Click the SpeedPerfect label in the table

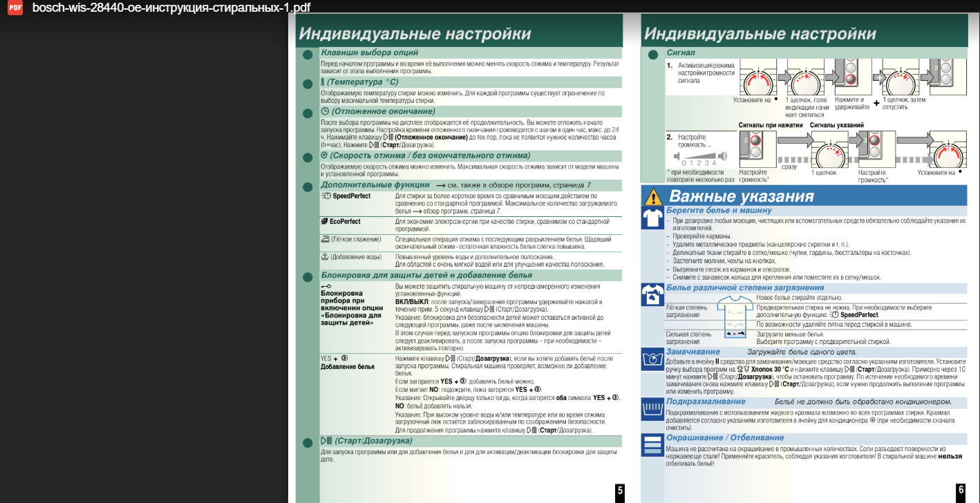[352, 196]
